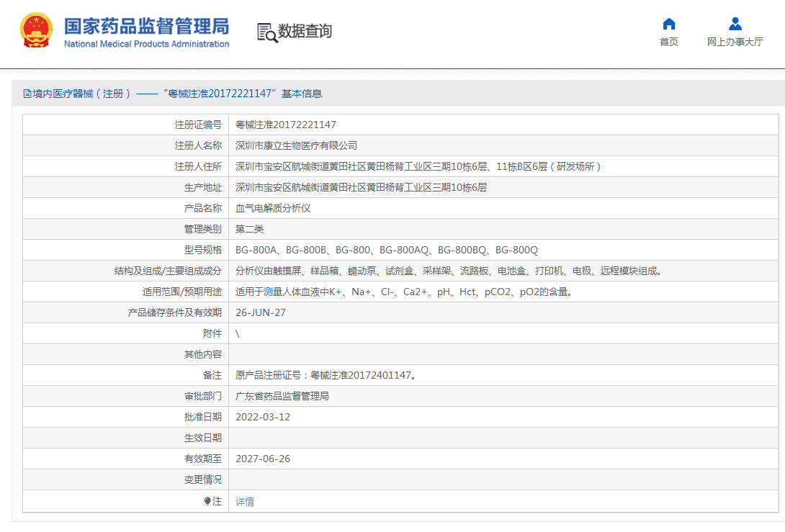The image size is (785, 532).
Task: Click the bulb icon beside 注
Action: [207, 501]
